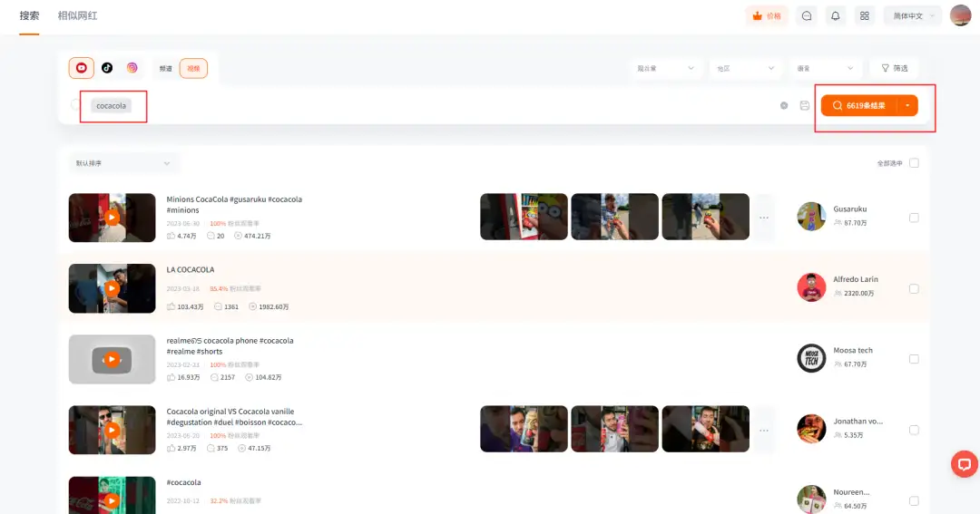Open the LA COCACOLA video title
This screenshot has width=980, height=514.
point(190,270)
